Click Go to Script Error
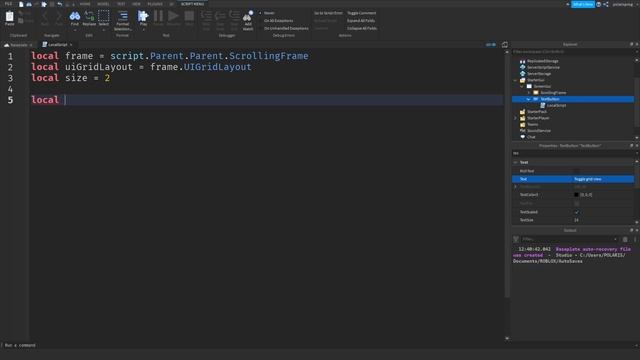The image size is (640, 360). pyautogui.click(x=328, y=13)
